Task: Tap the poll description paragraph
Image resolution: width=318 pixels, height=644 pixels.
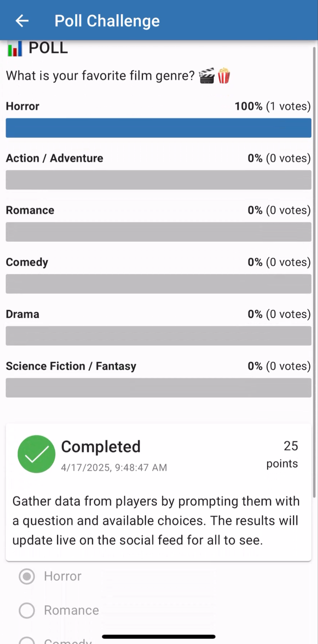Action: tap(156, 521)
